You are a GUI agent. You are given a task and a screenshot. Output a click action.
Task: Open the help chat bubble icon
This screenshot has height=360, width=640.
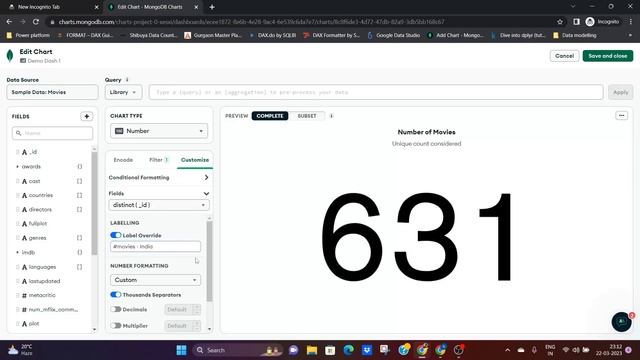[622, 322]
